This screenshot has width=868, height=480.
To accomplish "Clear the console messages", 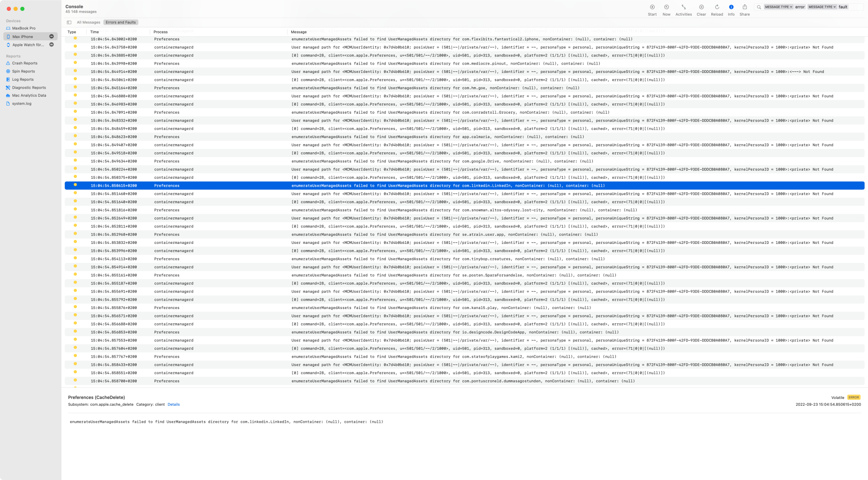I will coord(701,7).
